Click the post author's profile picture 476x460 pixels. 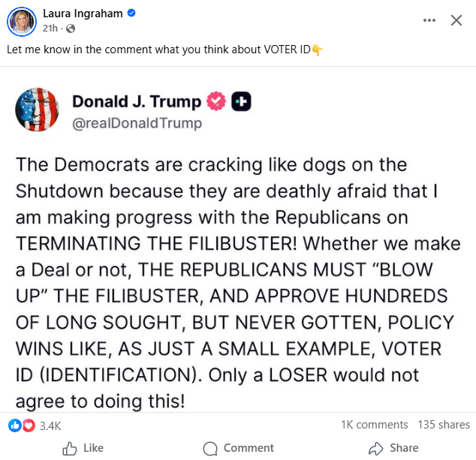[x=21, y=21]
